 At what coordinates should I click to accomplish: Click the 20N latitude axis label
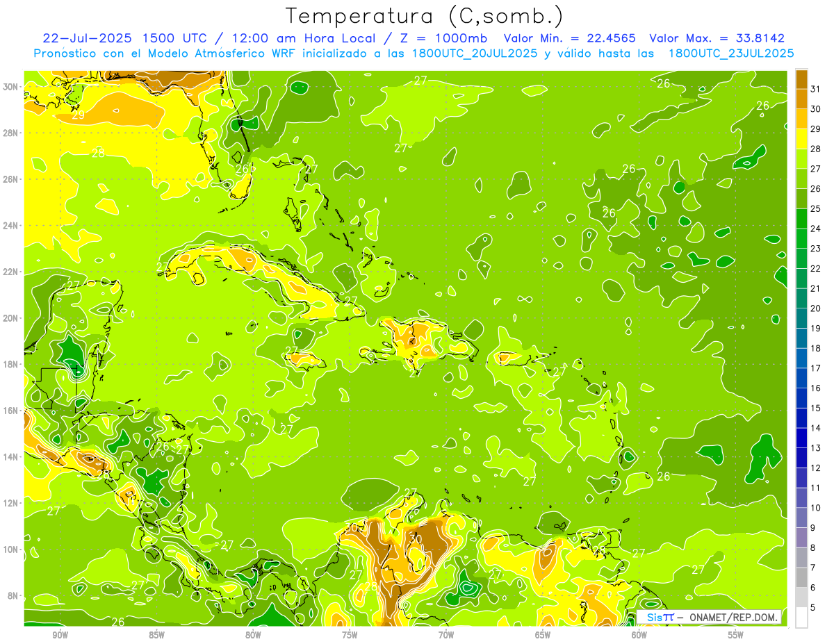tap(10, 317)
